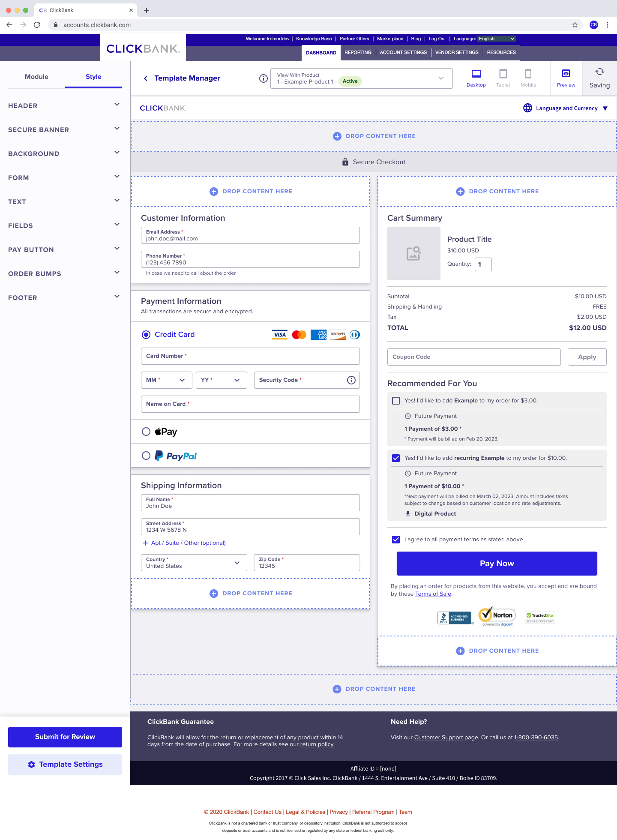
Task: Click the Mastercard logo
Action: [299, 335]
